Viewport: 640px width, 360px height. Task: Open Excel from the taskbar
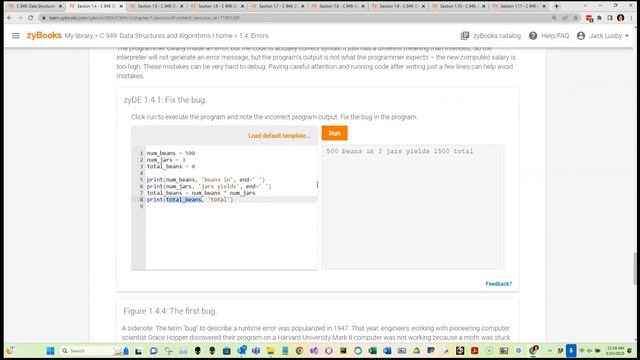373,351
